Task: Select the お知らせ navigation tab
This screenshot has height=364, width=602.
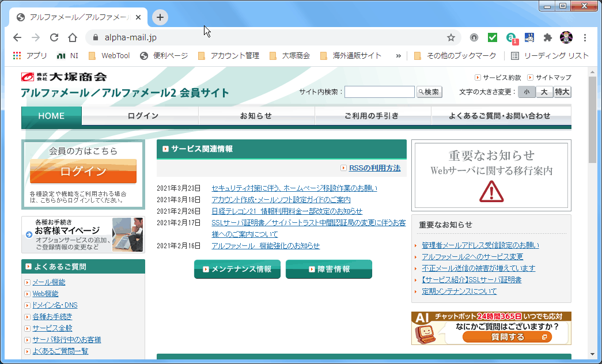Action: pos(257,116)
